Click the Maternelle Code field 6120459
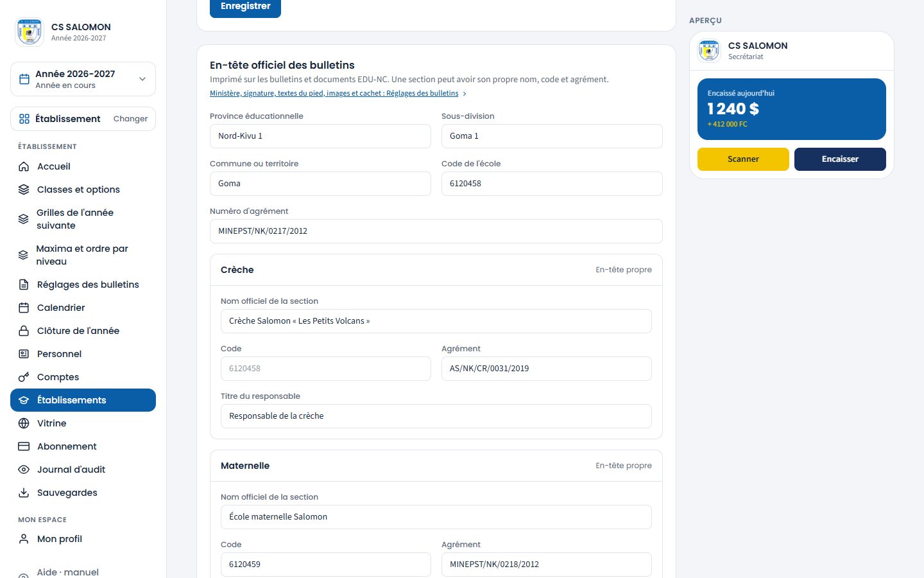Image resolution: width=924 pixels, height=578 pixels. click(326, 565)
